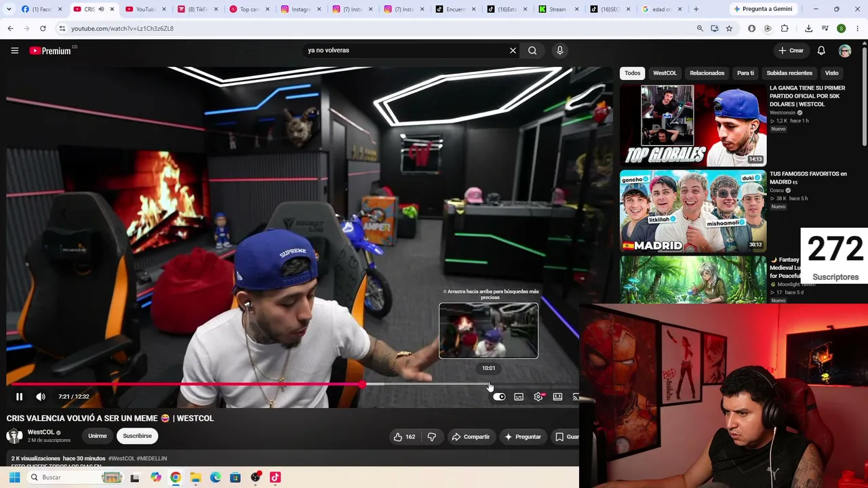Expand the tab search chevron
Viewport: 868px width, 488px height.
pos(9,9)
